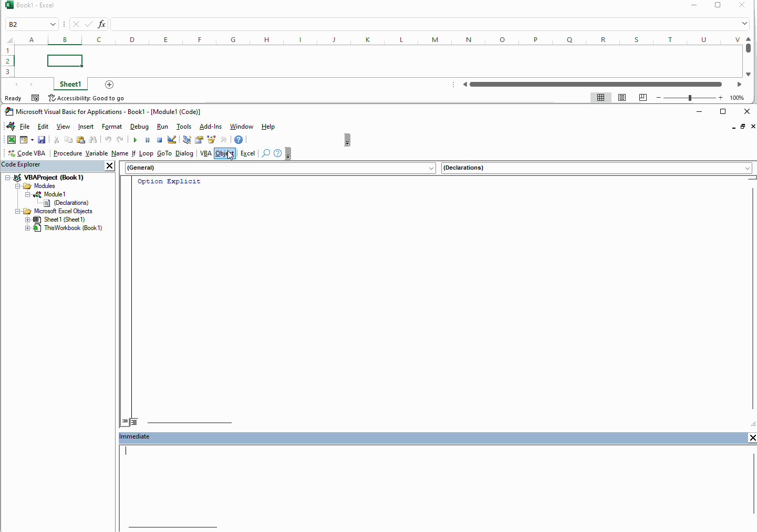Open the Window menu
Viewport: 757px width, 532px height.
[242, 127]
